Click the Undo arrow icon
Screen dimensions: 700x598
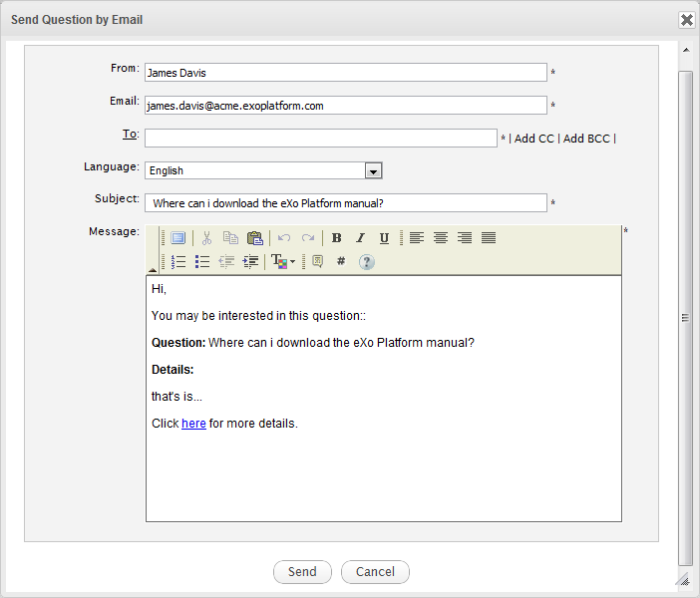click(x=284, y=238)
